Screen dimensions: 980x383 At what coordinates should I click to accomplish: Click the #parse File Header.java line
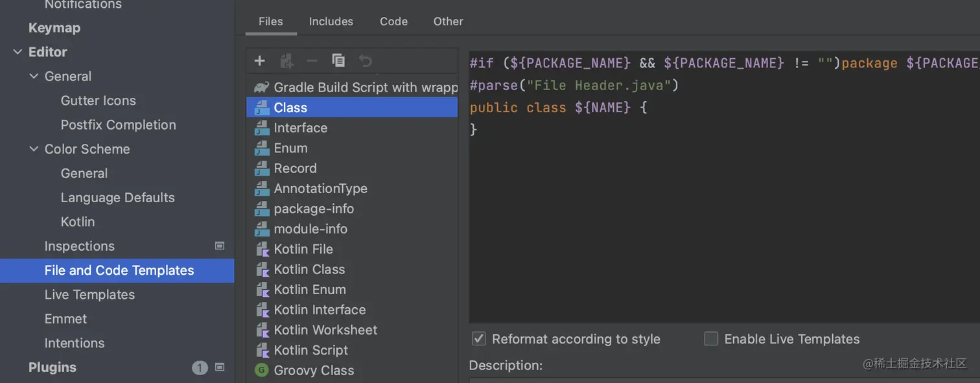coord(574,86)
